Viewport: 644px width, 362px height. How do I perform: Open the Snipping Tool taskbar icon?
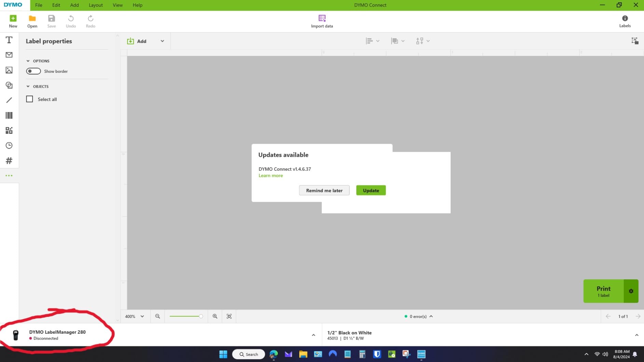tap(407, 354)
